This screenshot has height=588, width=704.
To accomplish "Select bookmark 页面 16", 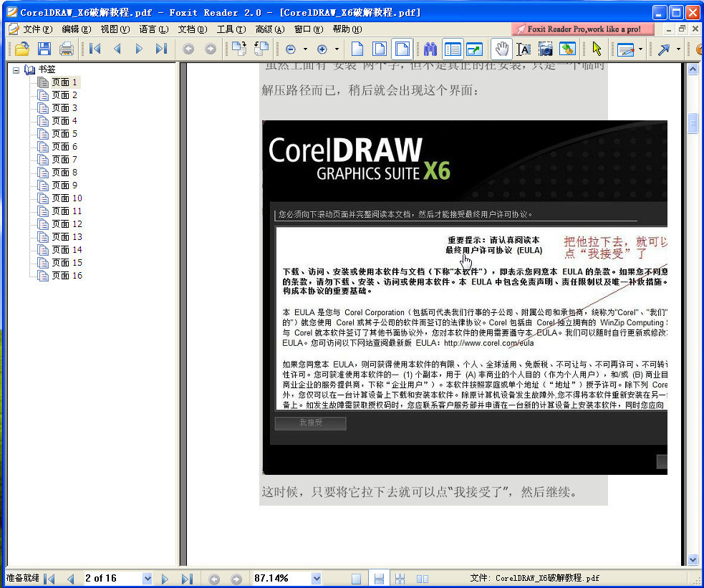I will tap(67, 275).
